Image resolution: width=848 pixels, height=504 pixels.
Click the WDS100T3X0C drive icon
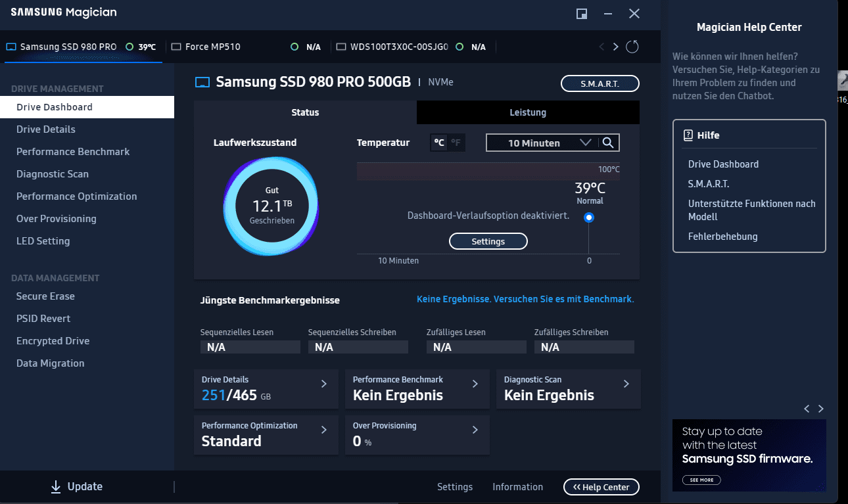(341, 47)
